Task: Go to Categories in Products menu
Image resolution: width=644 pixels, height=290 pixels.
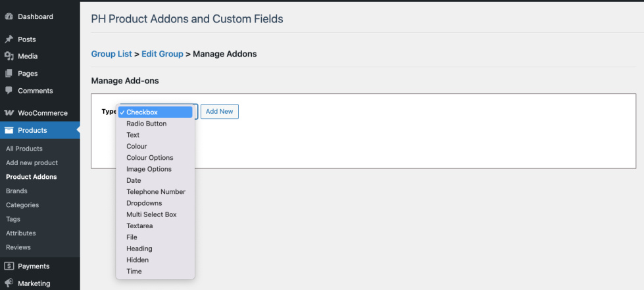Action: click(22, 205)
